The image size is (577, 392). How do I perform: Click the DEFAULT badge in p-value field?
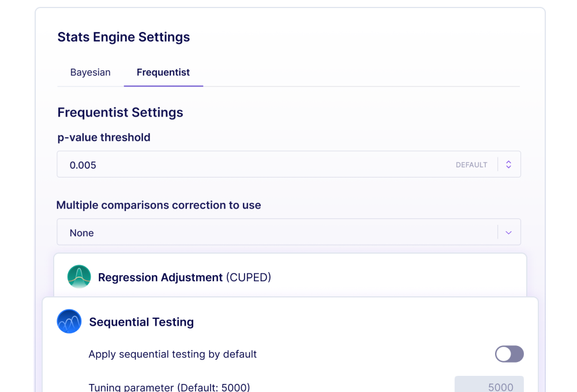tap(471, 165)
